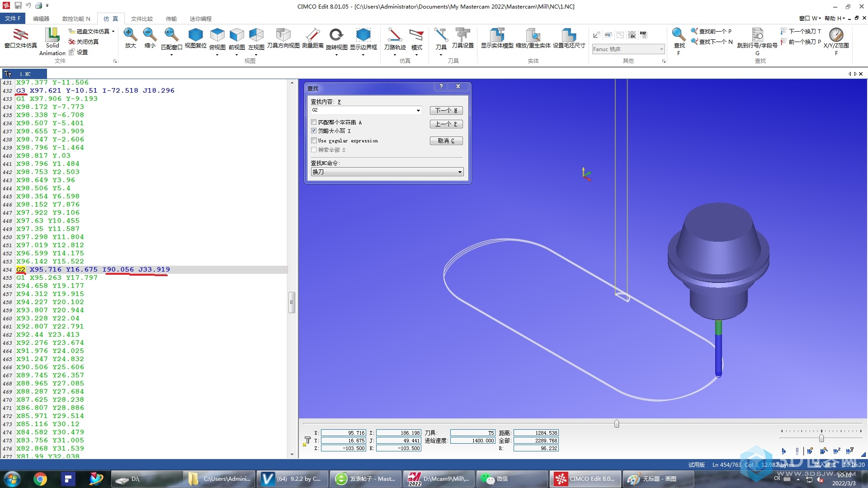The width and height of the screenshot is (868, 488).
Task: Expand 磁盘文件仿真 dropdown arrow
Action: pyautogui.click(x=113, y=31)
